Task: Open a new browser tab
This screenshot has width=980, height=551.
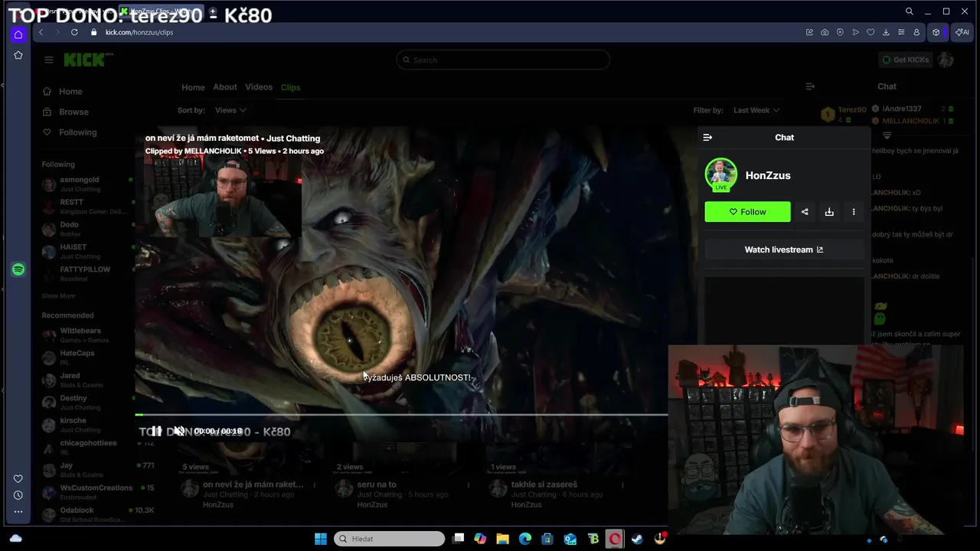Action: click(212, 11)
